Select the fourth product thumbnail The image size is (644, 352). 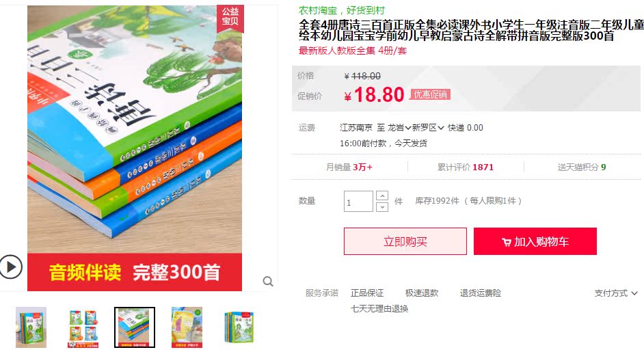tap(187, 327)
